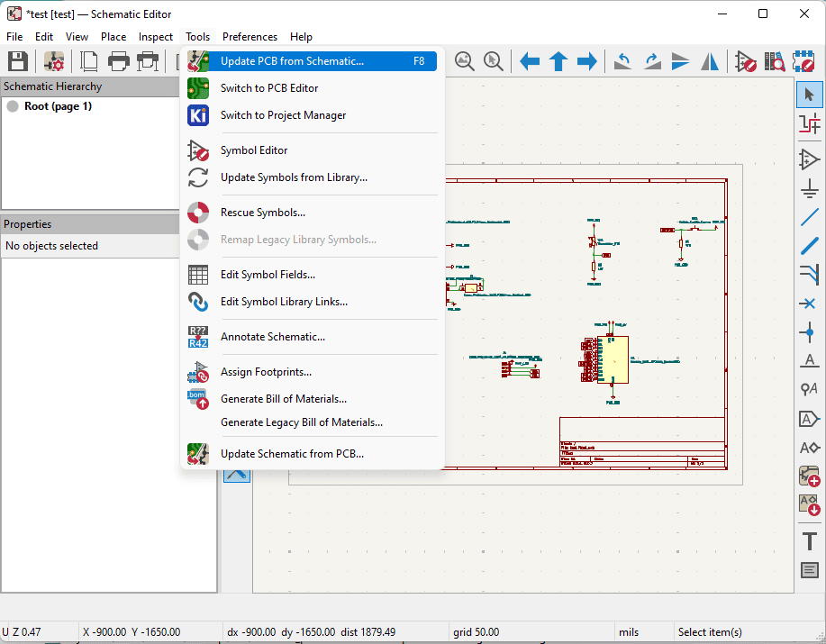
Task: Click the zoom to selection icon
Action: [x=493, y=61]
